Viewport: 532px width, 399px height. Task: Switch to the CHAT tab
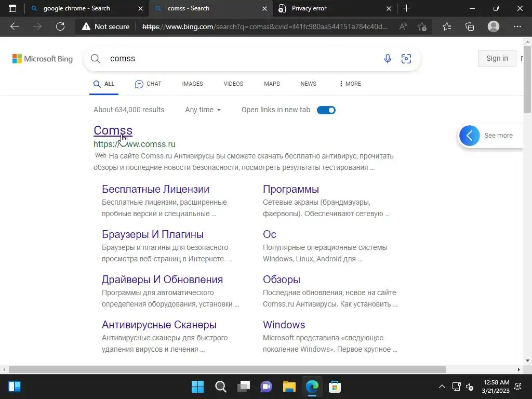point(148,84)
